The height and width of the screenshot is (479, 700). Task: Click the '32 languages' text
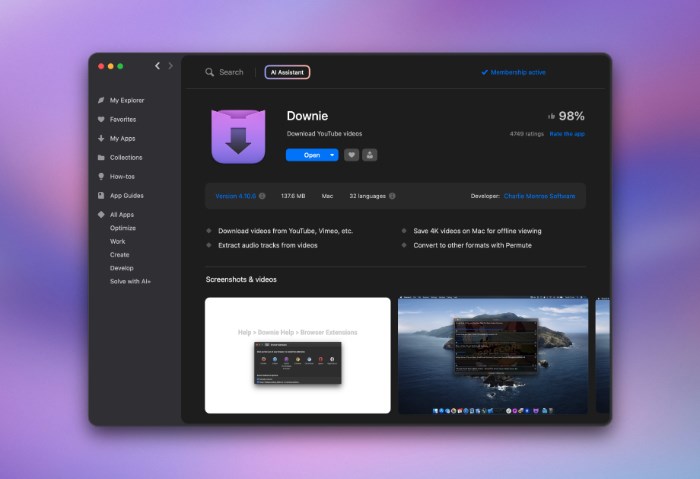click(x=367, y=196)
